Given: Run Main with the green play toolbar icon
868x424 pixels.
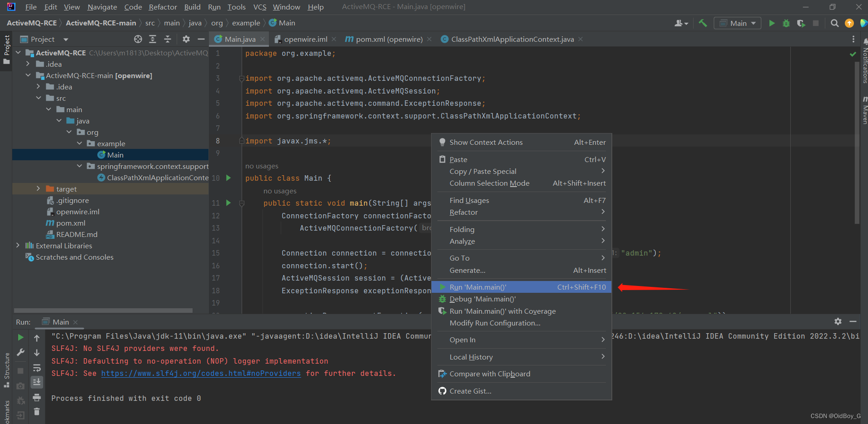Looking at the screenshot, I should (772, 23).
